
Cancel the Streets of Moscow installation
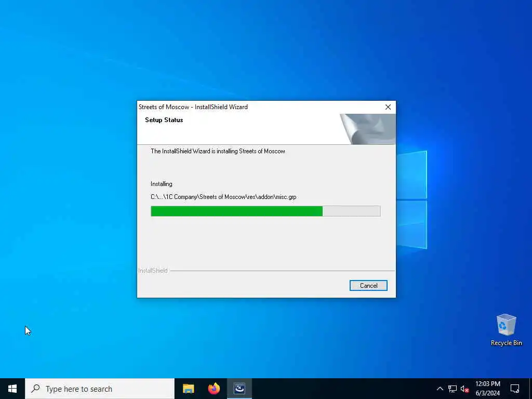click(368, 286)
